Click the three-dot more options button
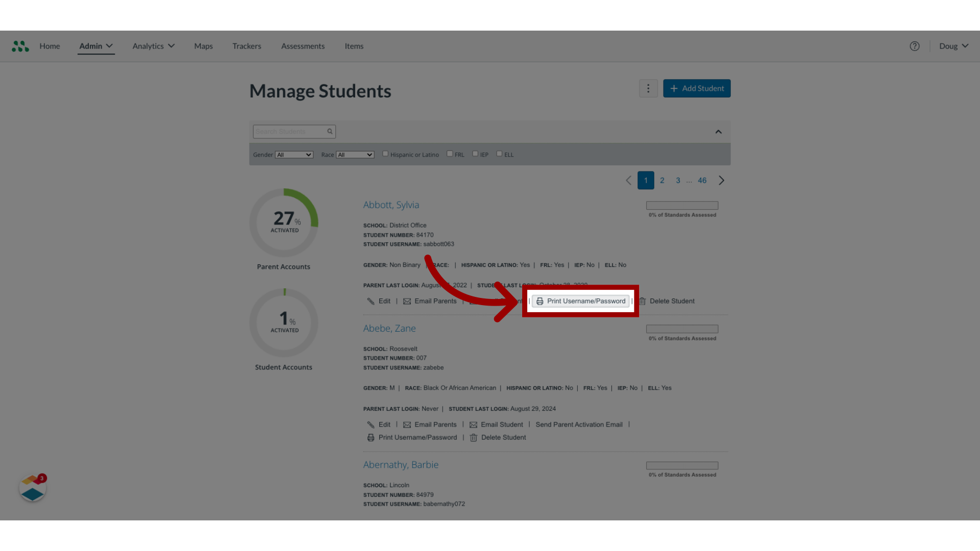Screen dimensions: 980x551 pyautogui.click(x=648, y=88)
